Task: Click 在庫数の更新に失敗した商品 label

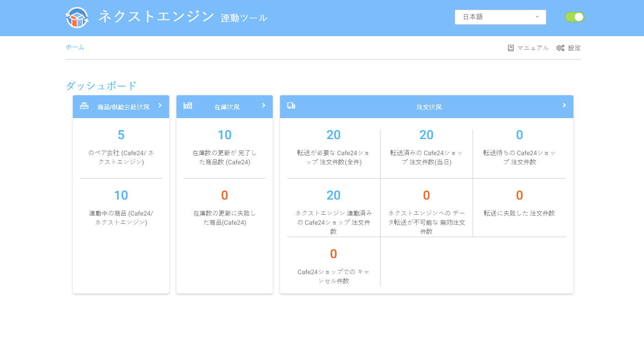Action: (x=225, y=218)
